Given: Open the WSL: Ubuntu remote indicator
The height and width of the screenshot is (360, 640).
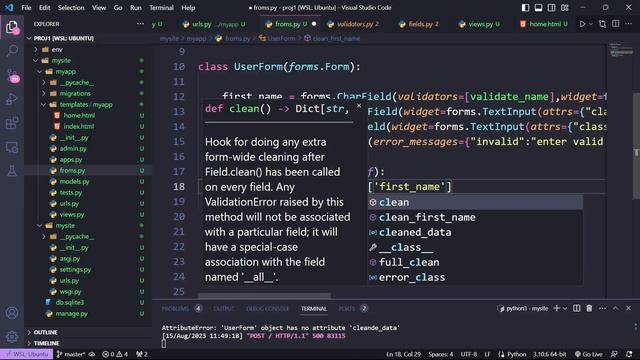Looking at the screenshot, I should (26, 354).
